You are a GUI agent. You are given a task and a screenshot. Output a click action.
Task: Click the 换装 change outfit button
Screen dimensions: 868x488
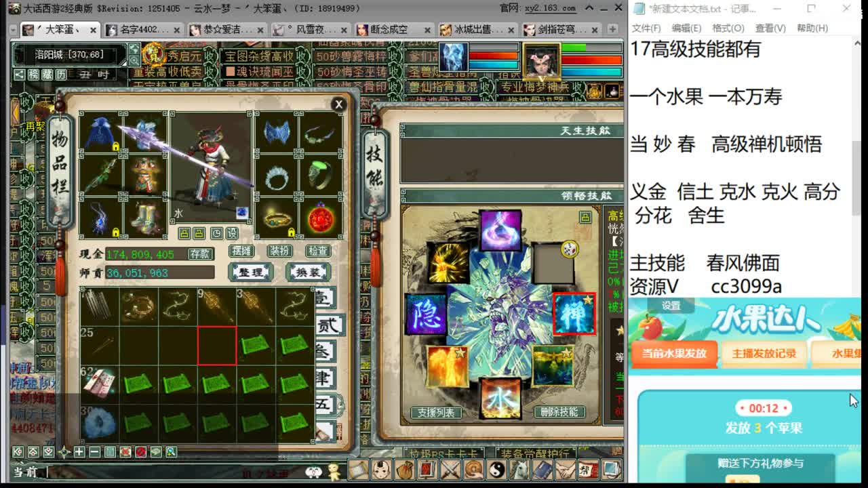[309, 272]
